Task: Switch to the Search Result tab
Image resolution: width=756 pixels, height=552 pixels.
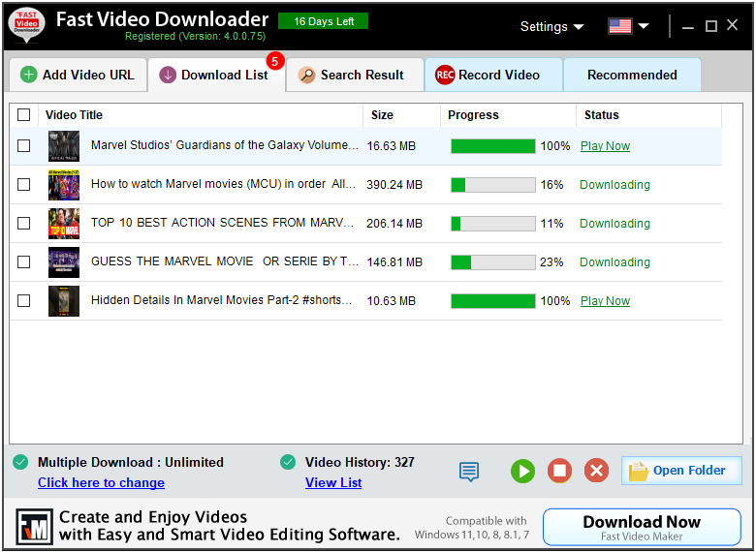Action: coord(355,75)
